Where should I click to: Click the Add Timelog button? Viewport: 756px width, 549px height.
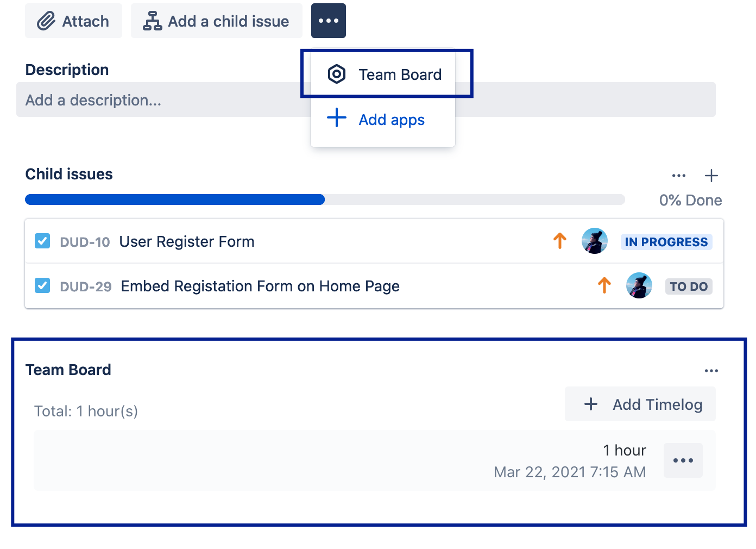(x=640, y=404)
